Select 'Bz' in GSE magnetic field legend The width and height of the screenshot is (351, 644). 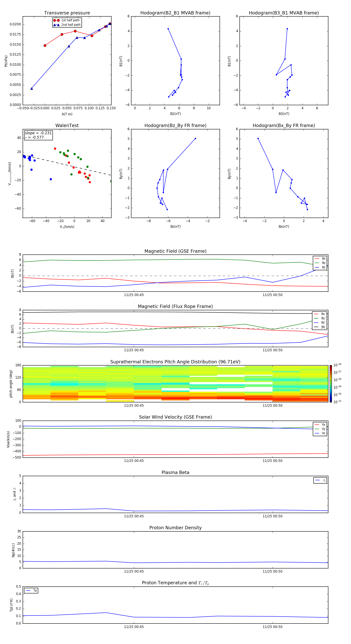320,267
